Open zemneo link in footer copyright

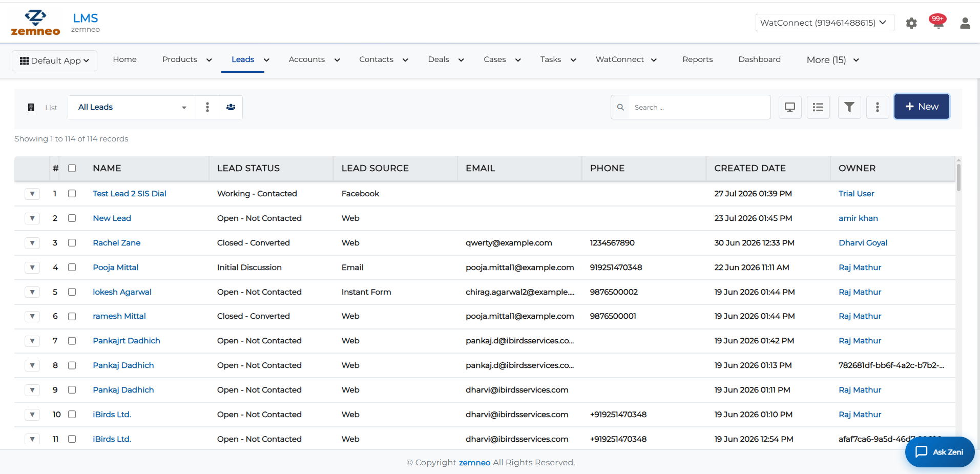click(x=474, y=463)
